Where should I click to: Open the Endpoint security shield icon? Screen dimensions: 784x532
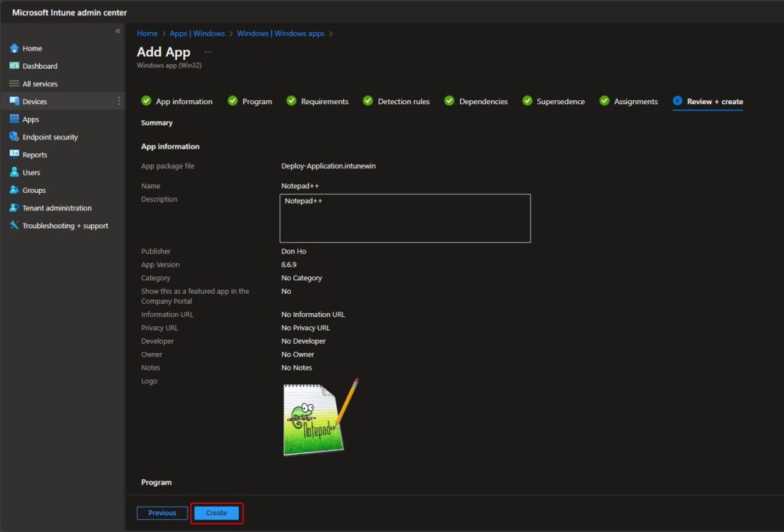click(14, 136)
